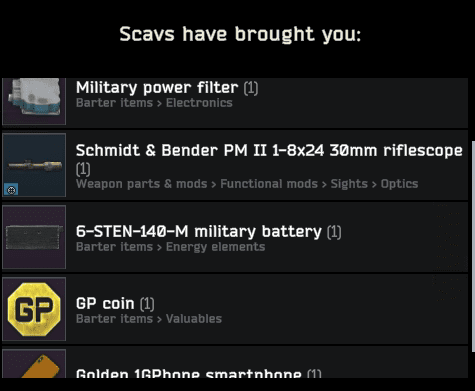Click the Schmidt & Bender riflescope item icon

[x=34, y=165]
